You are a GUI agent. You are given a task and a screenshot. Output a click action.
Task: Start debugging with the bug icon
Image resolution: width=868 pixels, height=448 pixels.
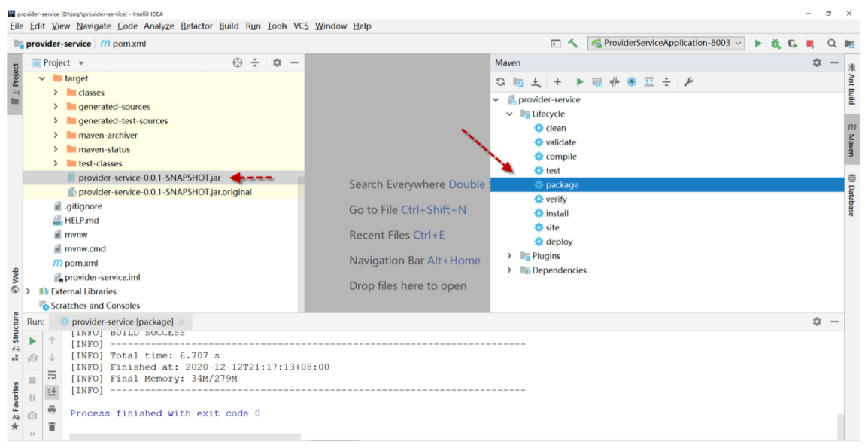click(775, 43)
